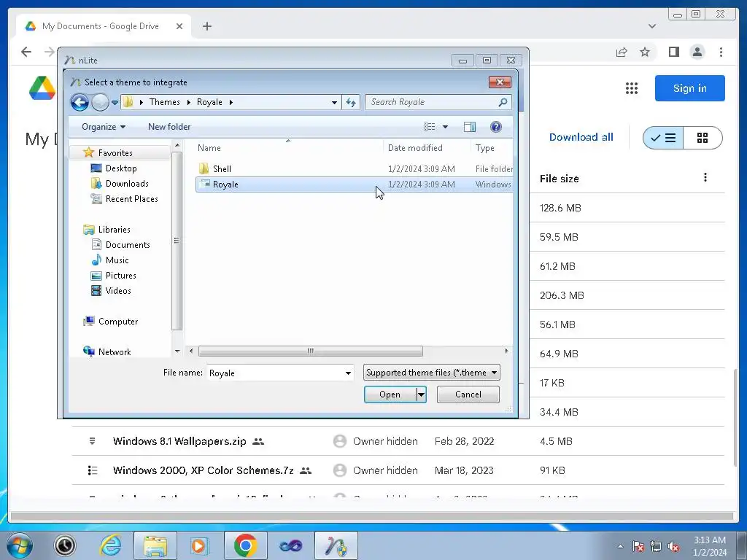Screen dimensions: 747x560
Task: Click Sign in on Google Drive
Action: pos(689,88)
